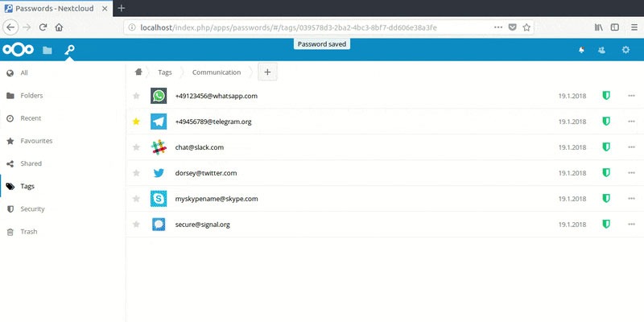Viewport: 644px width, 322px height.
Task: Click security shield of telegram.org entry
Action: [606, 122]
